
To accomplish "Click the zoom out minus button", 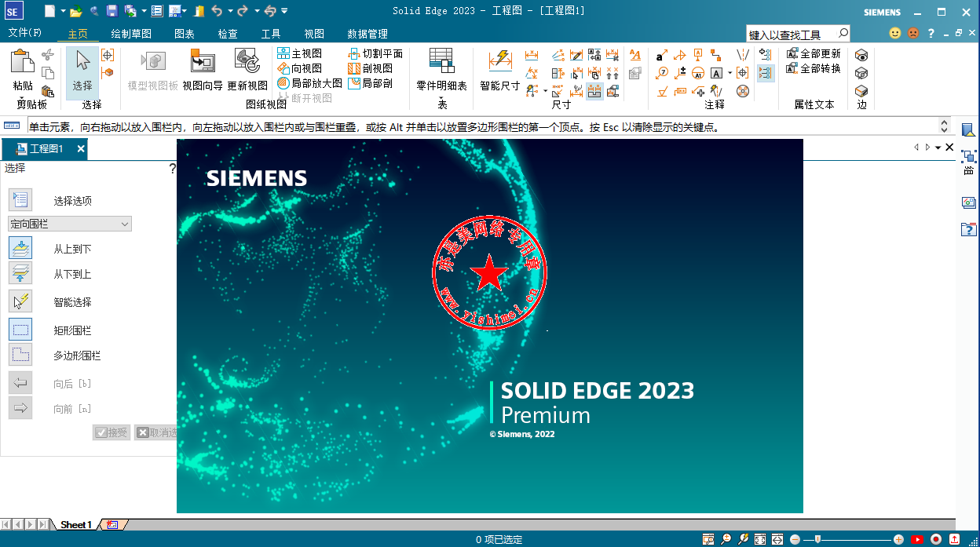I will (795, 539).
